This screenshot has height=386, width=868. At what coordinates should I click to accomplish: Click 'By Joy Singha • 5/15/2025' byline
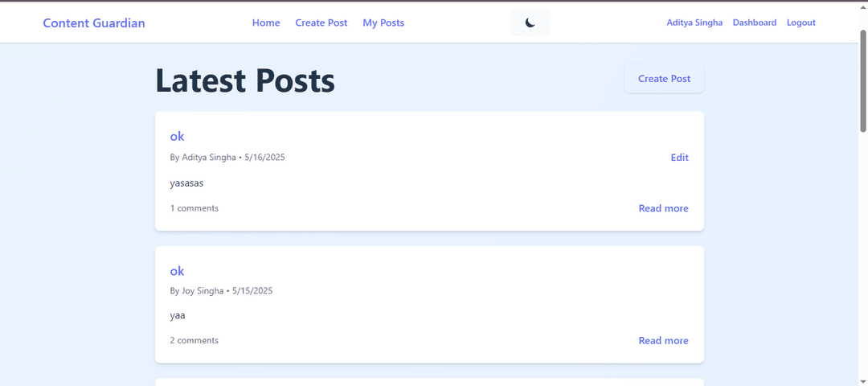222,291
